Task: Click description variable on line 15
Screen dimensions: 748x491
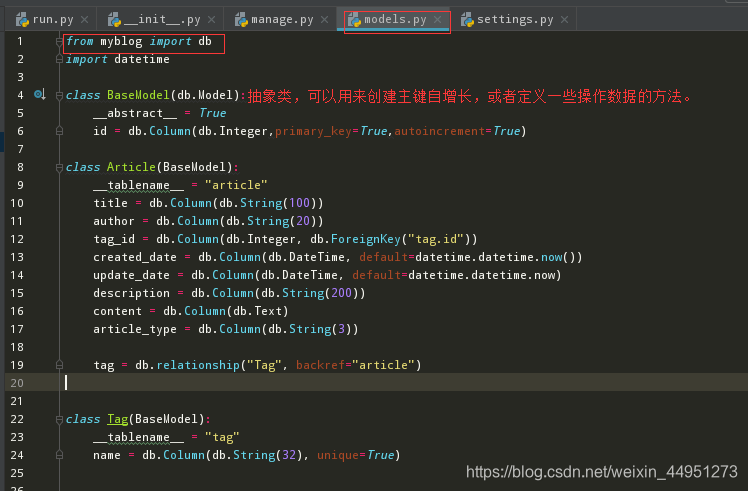Action: tap(131, 293)
